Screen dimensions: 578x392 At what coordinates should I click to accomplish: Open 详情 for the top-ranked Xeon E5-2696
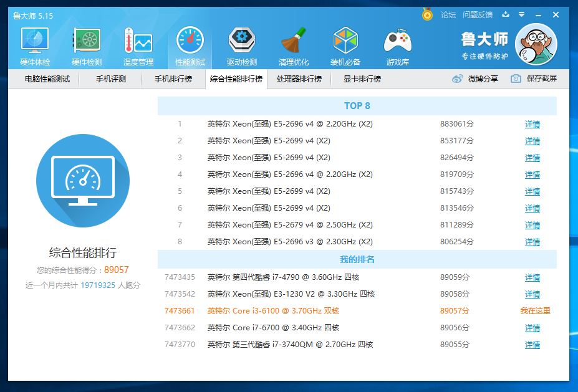(x=532, y=125)
